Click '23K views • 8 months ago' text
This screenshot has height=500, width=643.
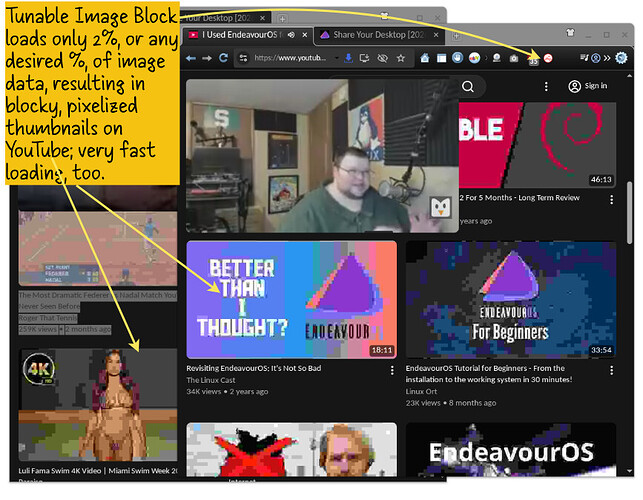pyautogui.click(x=451, y=403)
